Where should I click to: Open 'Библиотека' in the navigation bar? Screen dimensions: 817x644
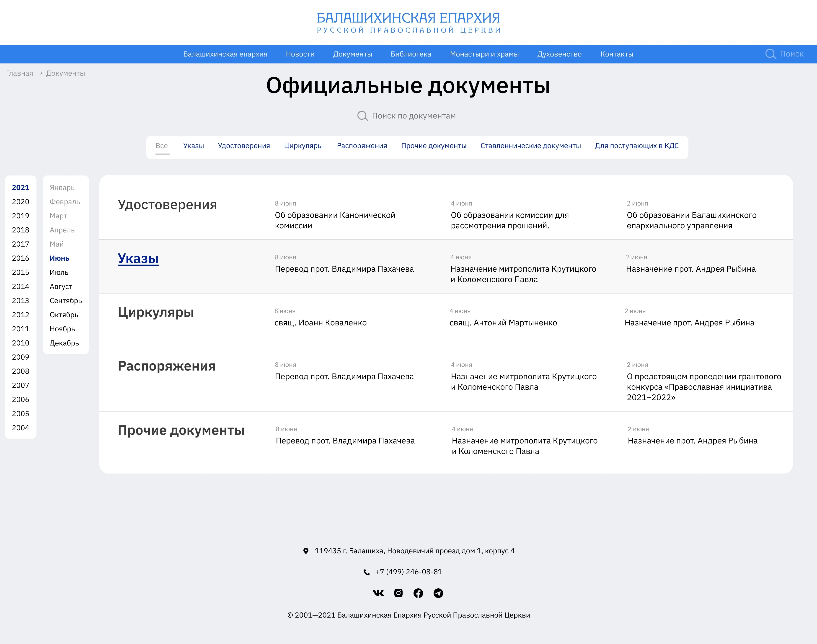[x=411, y=54]
